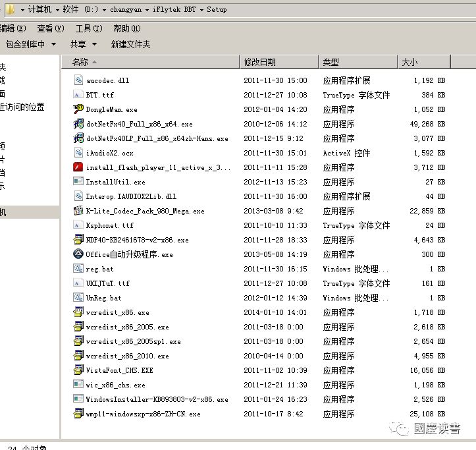This screenshot has height=450, width=476.
Task: Click the date 2014-01-10 14:01
Action: coord(275,312)
